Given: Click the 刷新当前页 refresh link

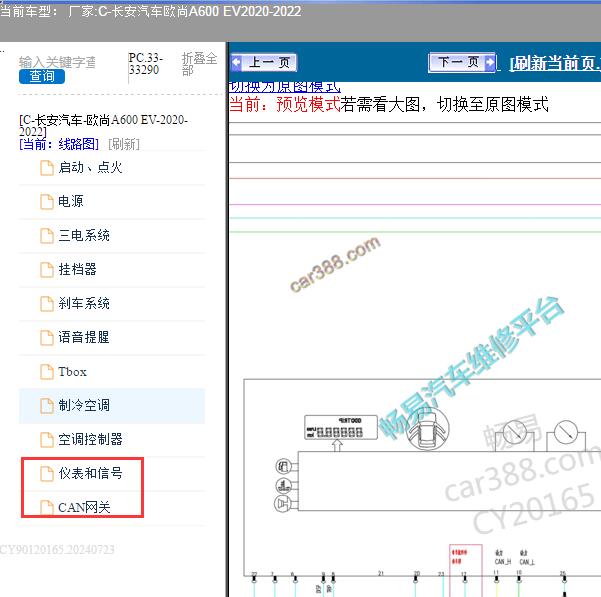Looking at the screenshot, I should (x=555, y=63).
